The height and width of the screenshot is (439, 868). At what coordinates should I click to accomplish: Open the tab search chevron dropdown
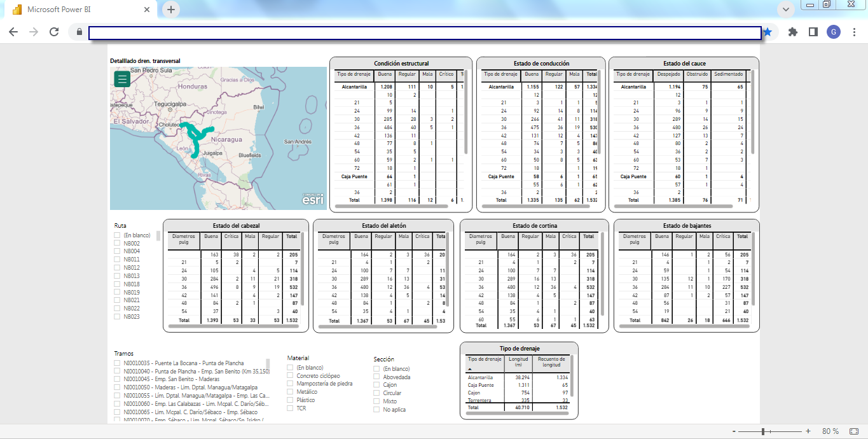click(x=786, y=10)
